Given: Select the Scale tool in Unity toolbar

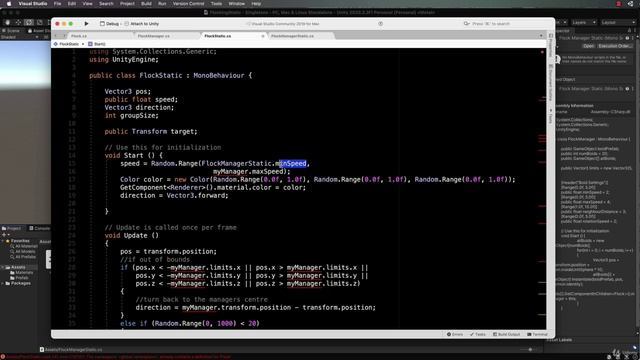Looking at the screenshot, I should point(39,22).
